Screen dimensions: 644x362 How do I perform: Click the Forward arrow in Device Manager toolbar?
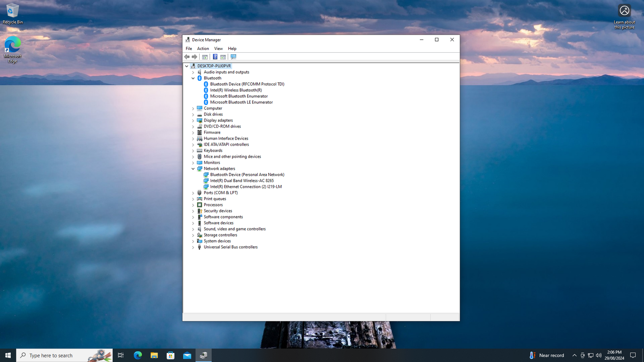[194, 57]
